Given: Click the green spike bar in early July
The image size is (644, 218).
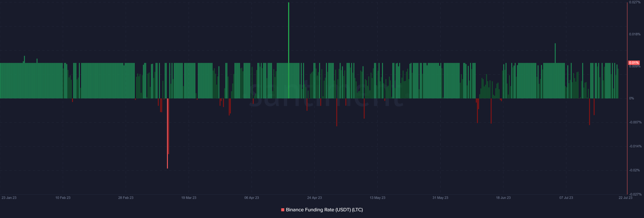Looking at the screenshot, I should pyautogui.click(x=555, y=71).
